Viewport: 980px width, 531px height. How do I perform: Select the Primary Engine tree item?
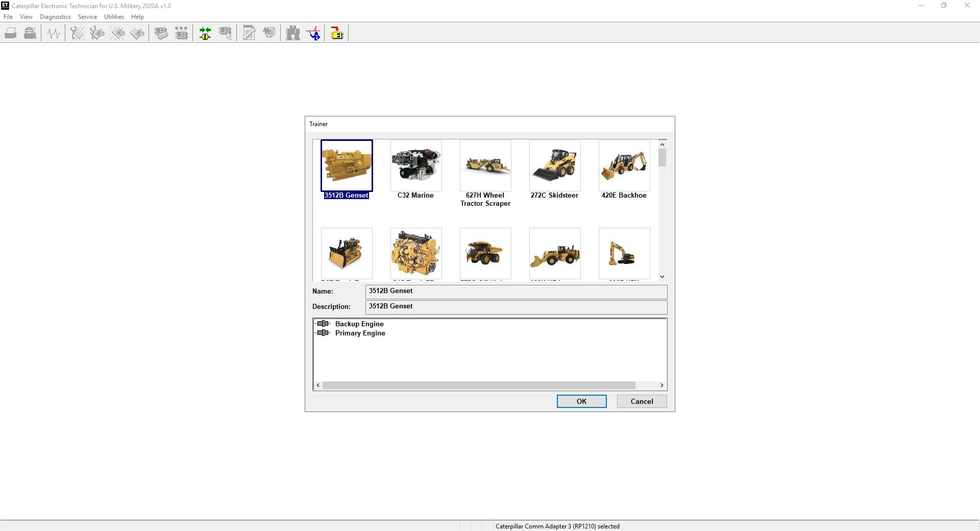pyautogui.click(x=360, y=333)
